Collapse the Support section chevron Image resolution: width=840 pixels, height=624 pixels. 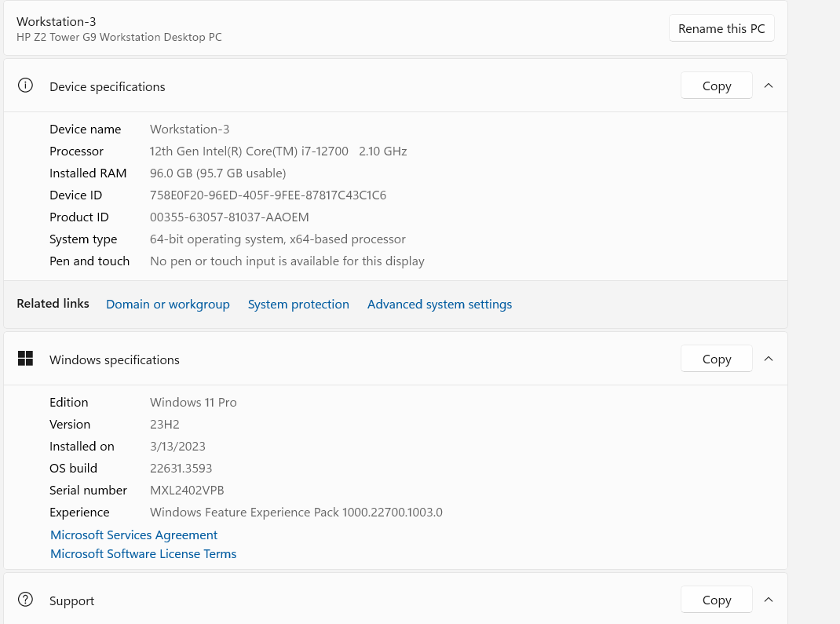(x=769, y=600)
